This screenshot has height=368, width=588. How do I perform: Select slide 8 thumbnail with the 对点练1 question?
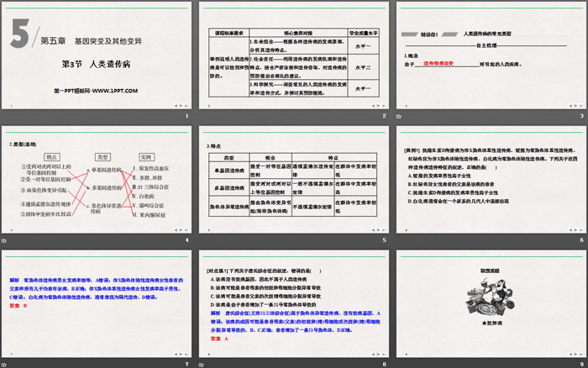(294, 304)
